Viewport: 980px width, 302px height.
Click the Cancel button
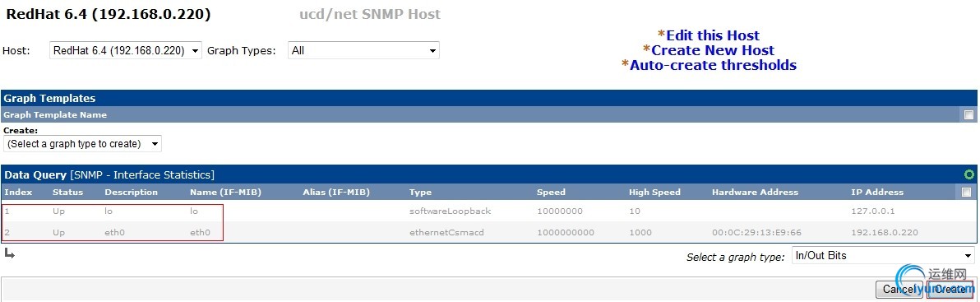tap(899, 290)
